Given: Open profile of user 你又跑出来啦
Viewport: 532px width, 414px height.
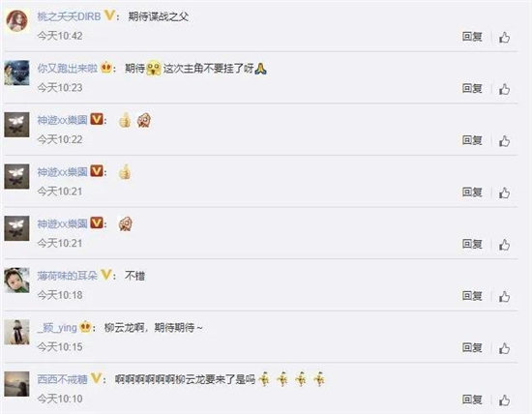Looking at the screenshot, I should click(x=67, y=69).
